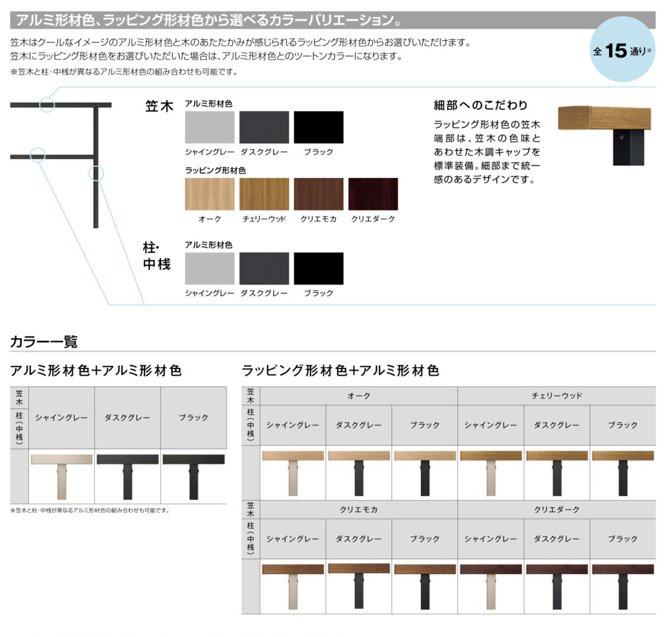Image resolution: width=672 pixels, height=637 pixels.
Task: Choose the Cherry Wood wrapping swatch
Action: pos(264,194)
